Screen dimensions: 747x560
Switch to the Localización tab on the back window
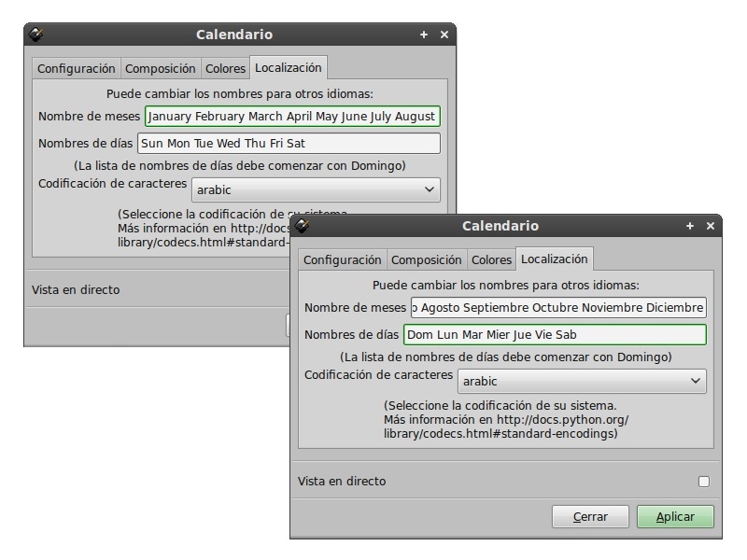(289, 68)
